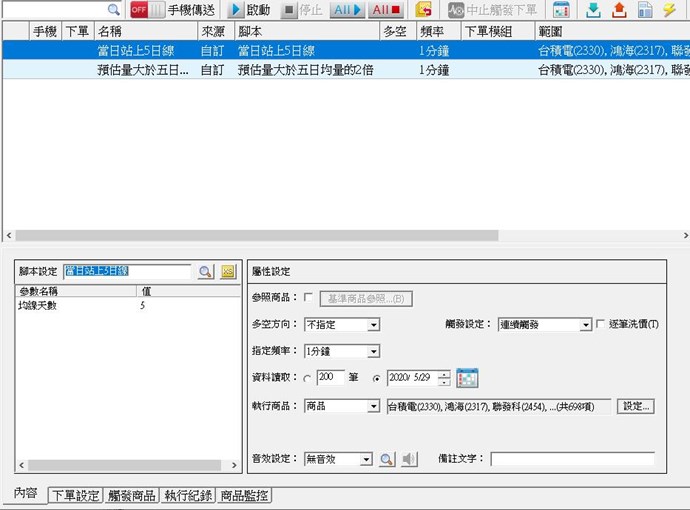The width and height of the screenshot is (690, 510).
Task: Click the orange upload arrow icon
Action: coord(618,10)
